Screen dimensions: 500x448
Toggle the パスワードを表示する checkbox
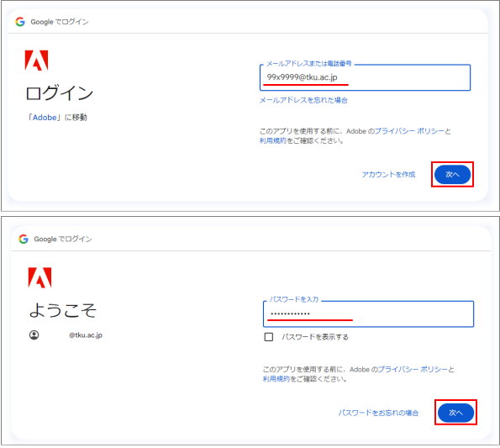269,337
